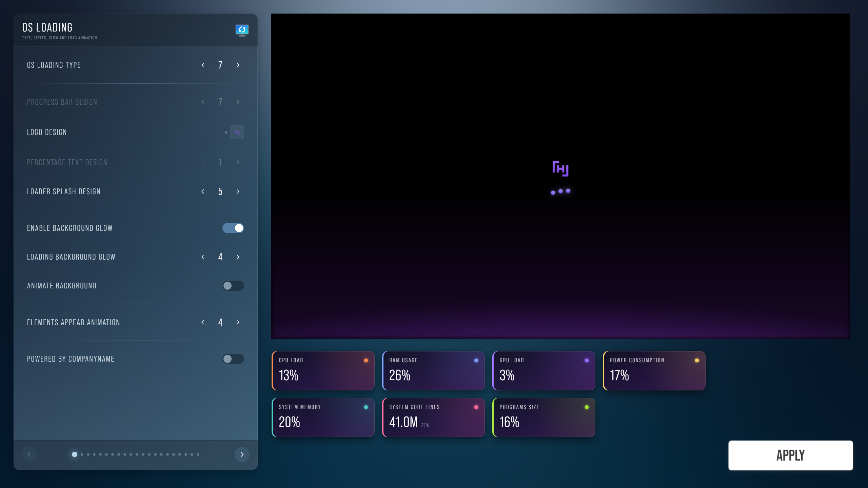This screenshot has width=868, height=488.
Task: Select the first pagination dot
Action: coord(75,454)
